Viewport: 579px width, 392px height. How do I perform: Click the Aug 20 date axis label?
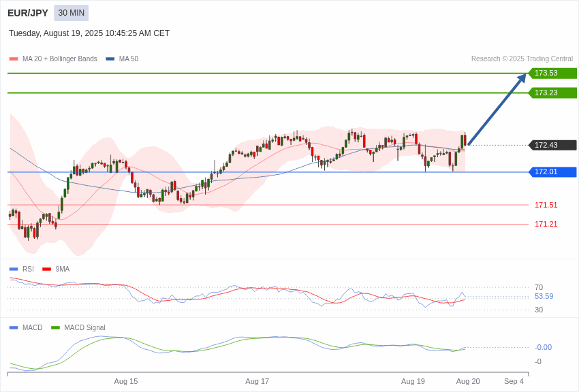click(x=468, y=381)
